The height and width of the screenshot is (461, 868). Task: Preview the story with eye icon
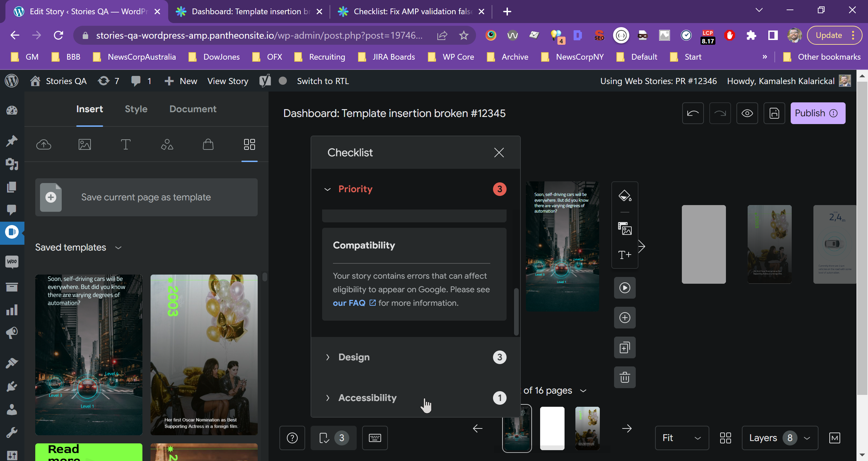click(747, 113)
